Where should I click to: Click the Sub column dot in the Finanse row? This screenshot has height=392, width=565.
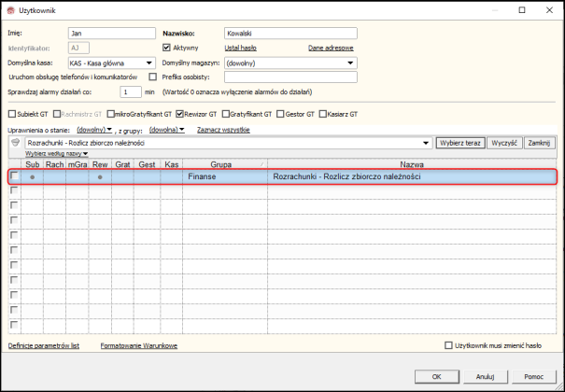[x=33, y=176]
